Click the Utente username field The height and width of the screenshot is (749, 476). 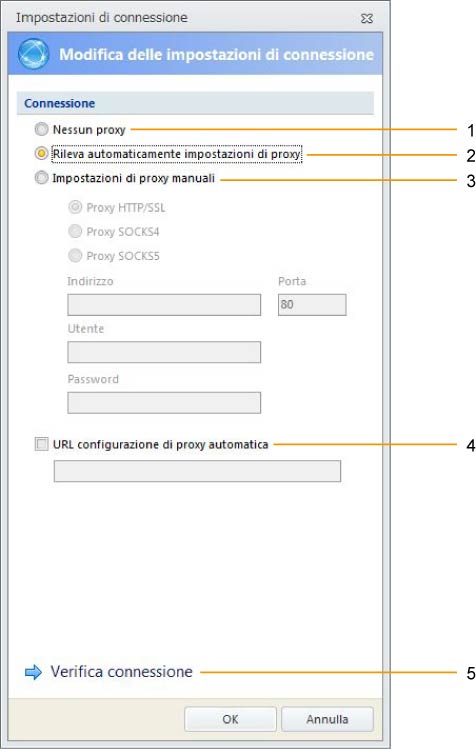164,352
